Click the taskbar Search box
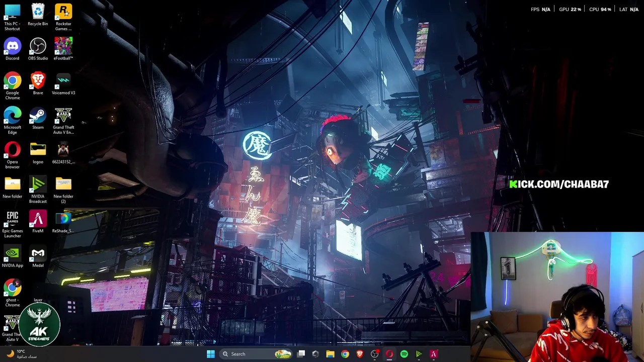Screen dimensions: 644x362 [x=257, y=354]
